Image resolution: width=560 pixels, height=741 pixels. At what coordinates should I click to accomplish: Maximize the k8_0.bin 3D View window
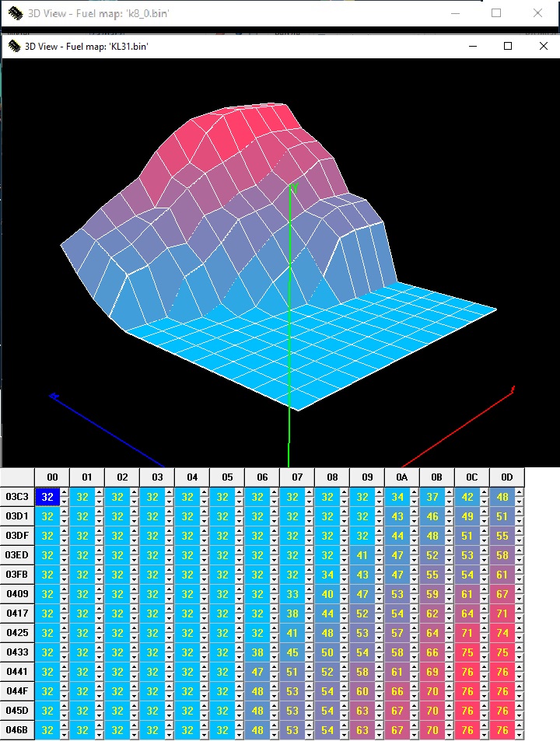[496, 13]
